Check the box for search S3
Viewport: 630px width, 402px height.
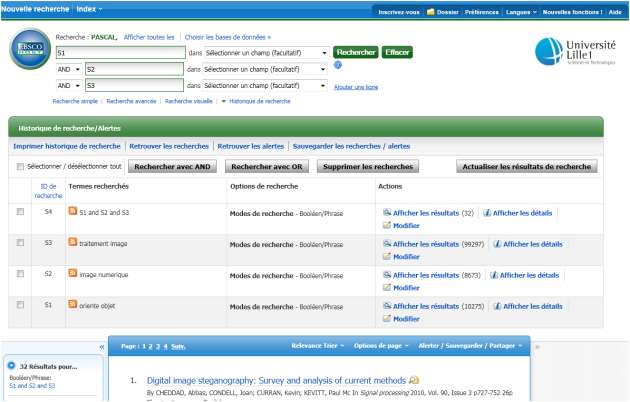[20, 243]
